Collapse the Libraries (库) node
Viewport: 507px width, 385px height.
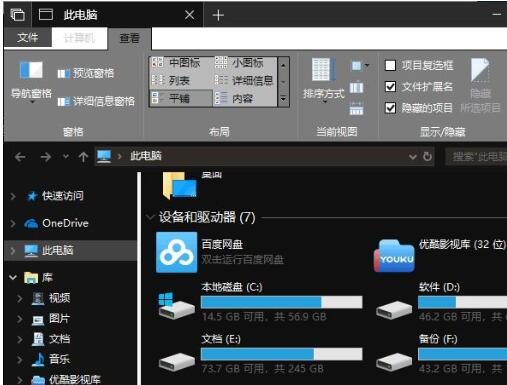pyautogui.click(x=13, y=277)
